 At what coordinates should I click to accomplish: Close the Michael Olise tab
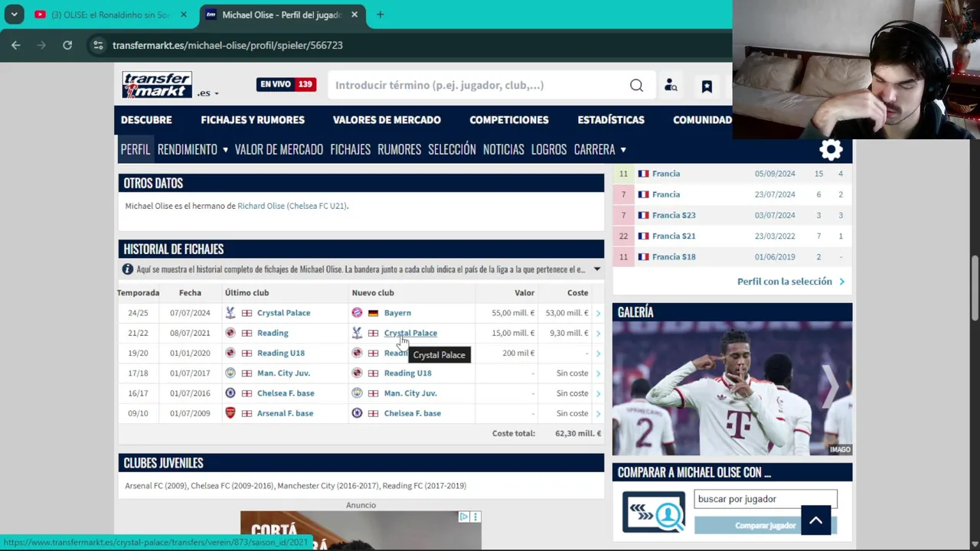(x=354, y=15)
